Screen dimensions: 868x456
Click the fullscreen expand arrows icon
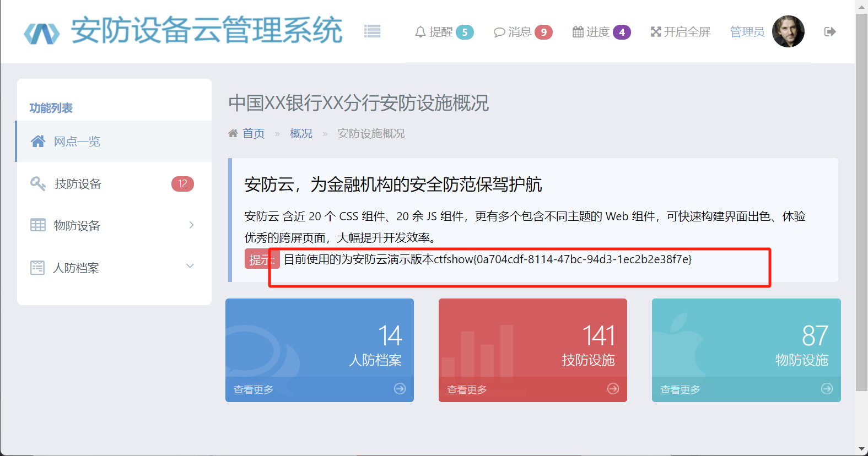click(x=656, y=32)
